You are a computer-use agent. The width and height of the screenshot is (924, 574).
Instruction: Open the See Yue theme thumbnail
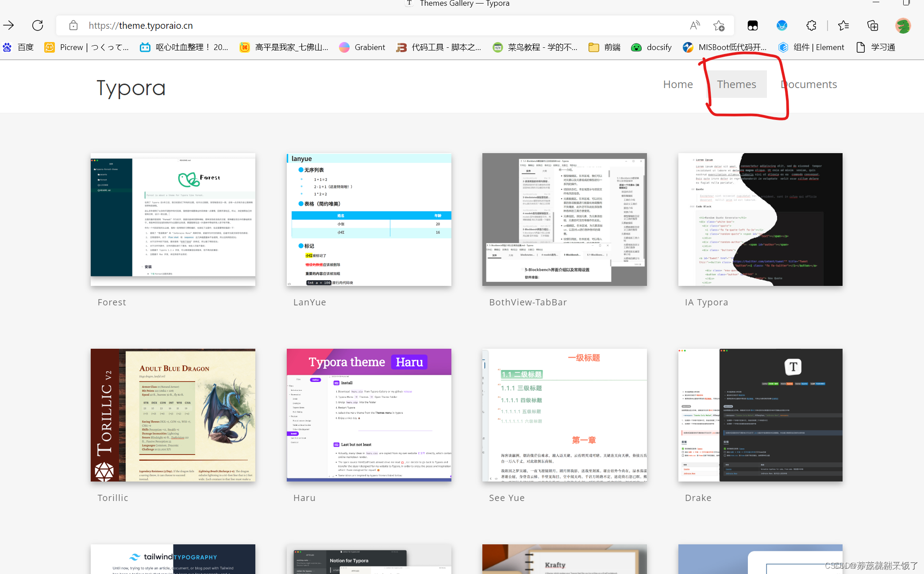[x=565, y=415]
